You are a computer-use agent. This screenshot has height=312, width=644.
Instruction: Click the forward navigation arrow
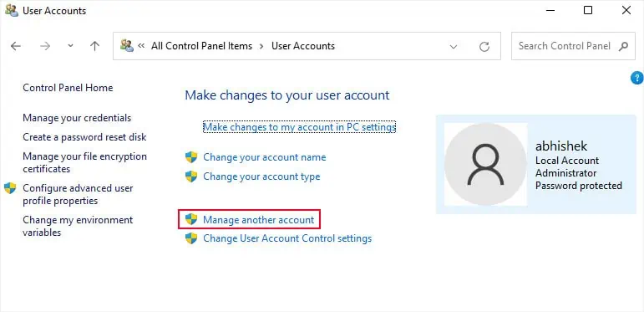[x=45, y=46]
